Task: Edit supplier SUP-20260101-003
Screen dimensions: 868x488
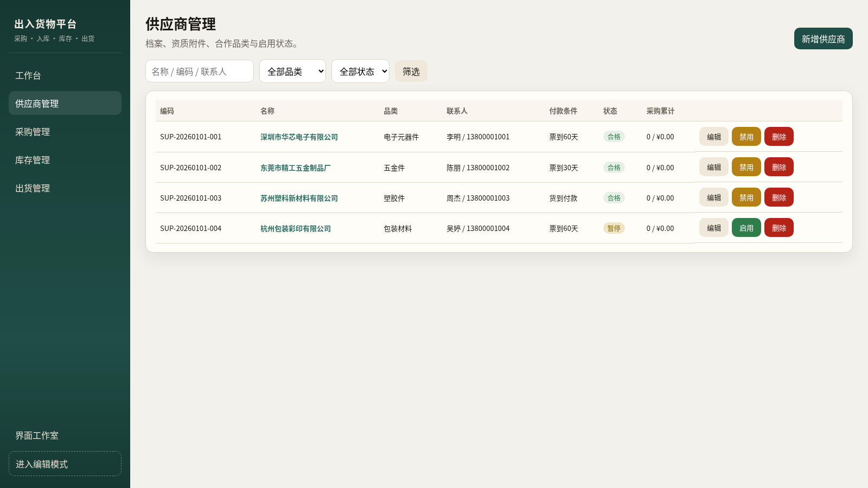Action: point(713,197)
